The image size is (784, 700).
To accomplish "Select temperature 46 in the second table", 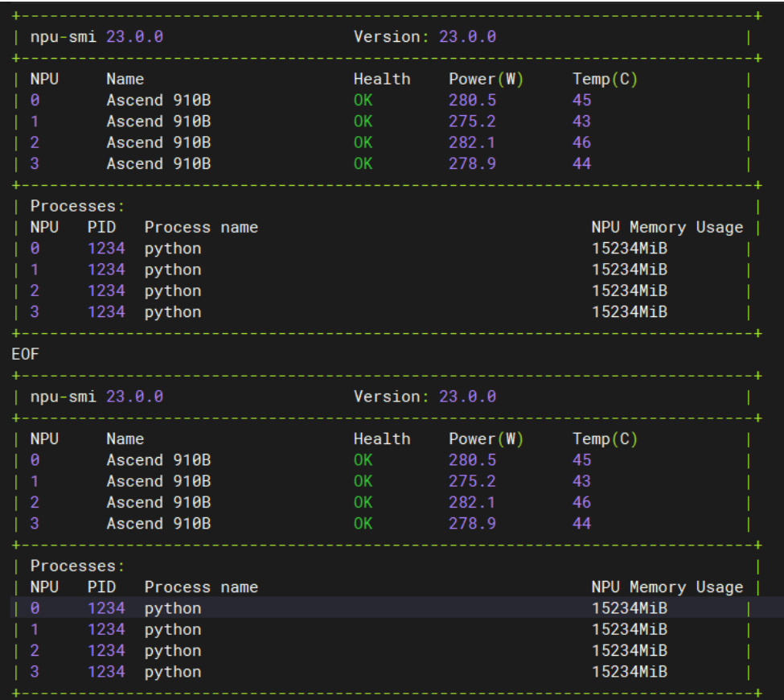I will point(581,502).
